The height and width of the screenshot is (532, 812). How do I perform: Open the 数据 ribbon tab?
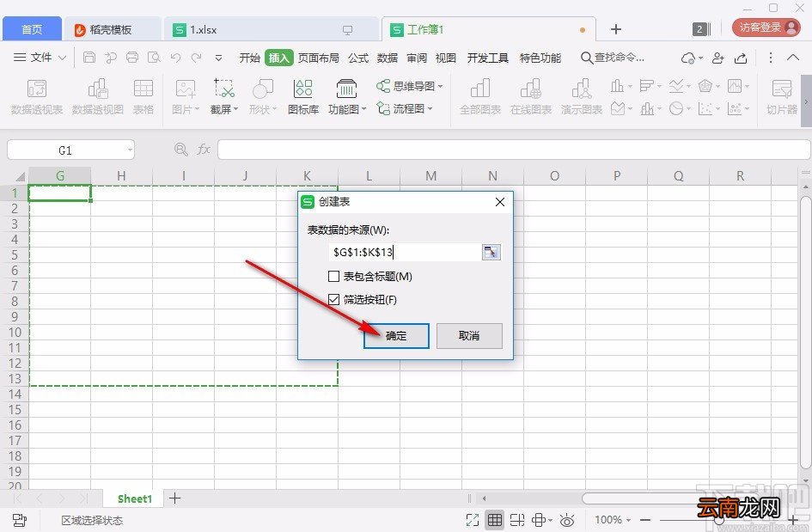click(388, 58)
